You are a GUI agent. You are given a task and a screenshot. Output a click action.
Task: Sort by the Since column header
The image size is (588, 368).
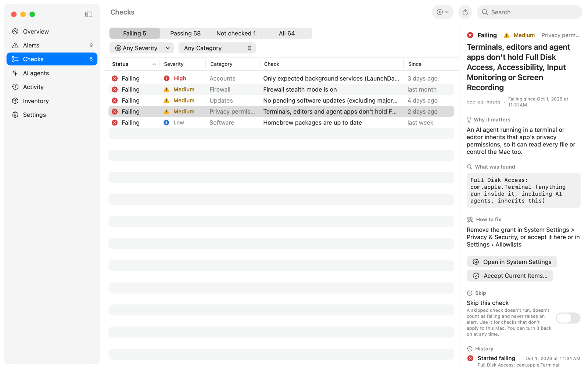[430, 64]
